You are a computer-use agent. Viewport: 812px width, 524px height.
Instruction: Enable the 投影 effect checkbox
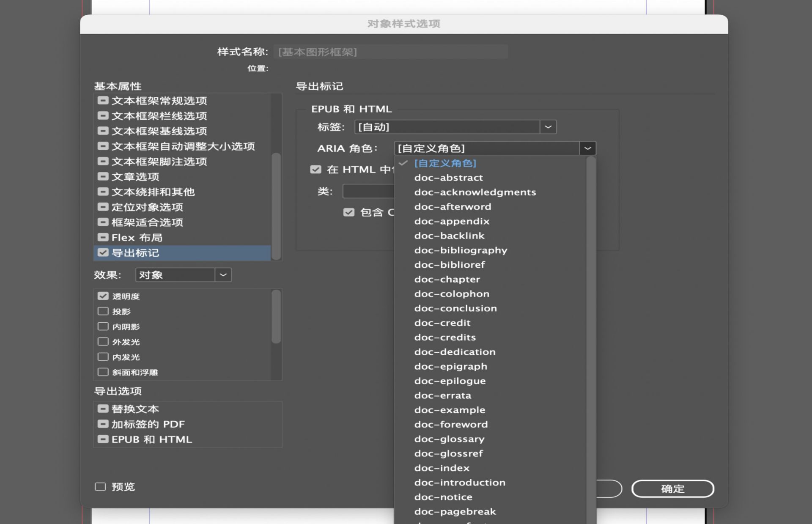[x=103, y=311]
